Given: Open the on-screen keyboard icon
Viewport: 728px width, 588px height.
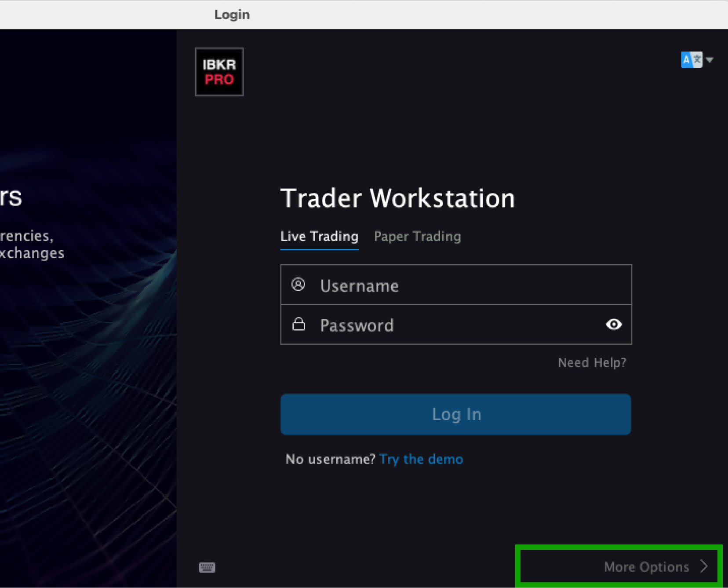Looking at the screenshot, I should point(207,567).
